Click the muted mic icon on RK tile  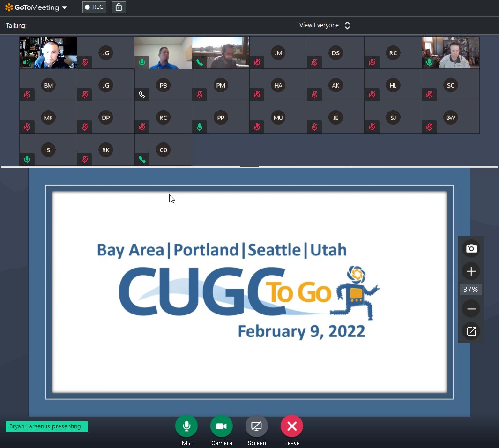85,159
